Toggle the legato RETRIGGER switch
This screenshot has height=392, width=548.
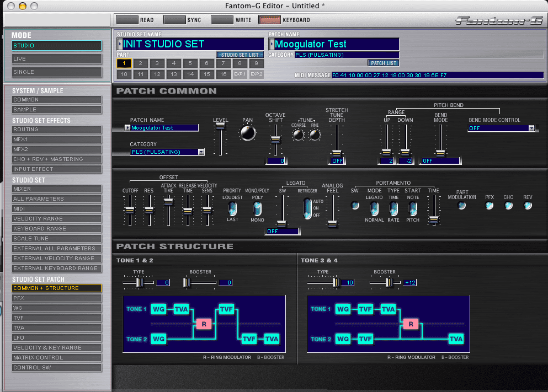(307, 208)
